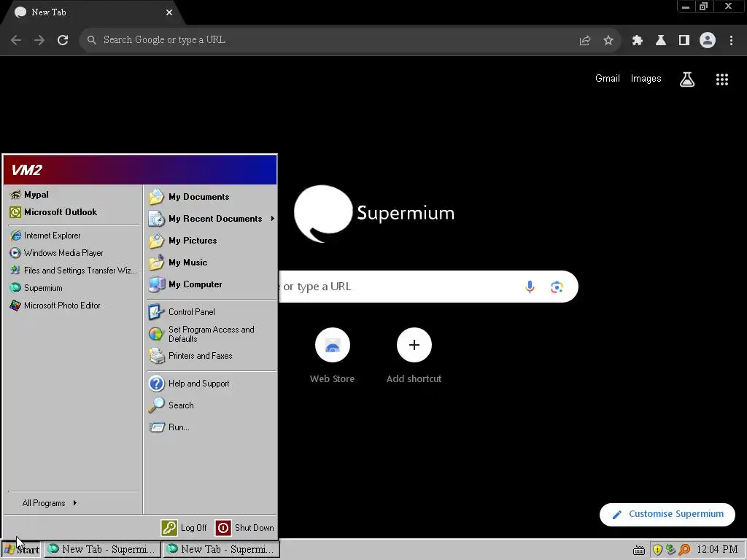Open the Gmail link
Viewport: 747px width, 560px height.
[x=608, y=79]
